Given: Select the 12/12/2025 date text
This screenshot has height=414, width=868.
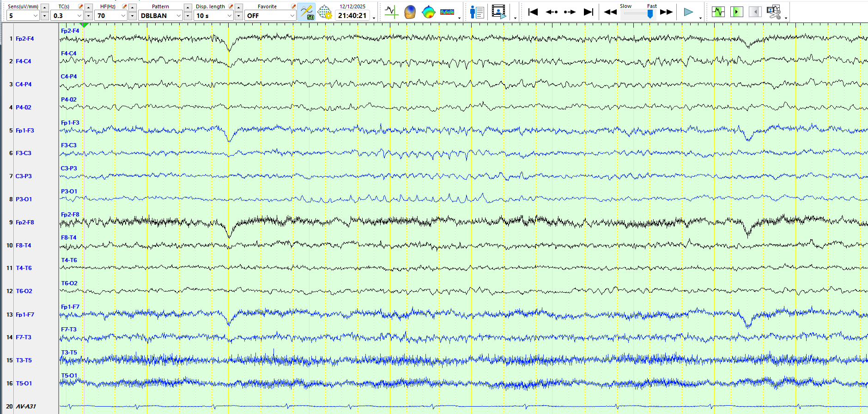Looking at the screenshot, I should (352, 6).
